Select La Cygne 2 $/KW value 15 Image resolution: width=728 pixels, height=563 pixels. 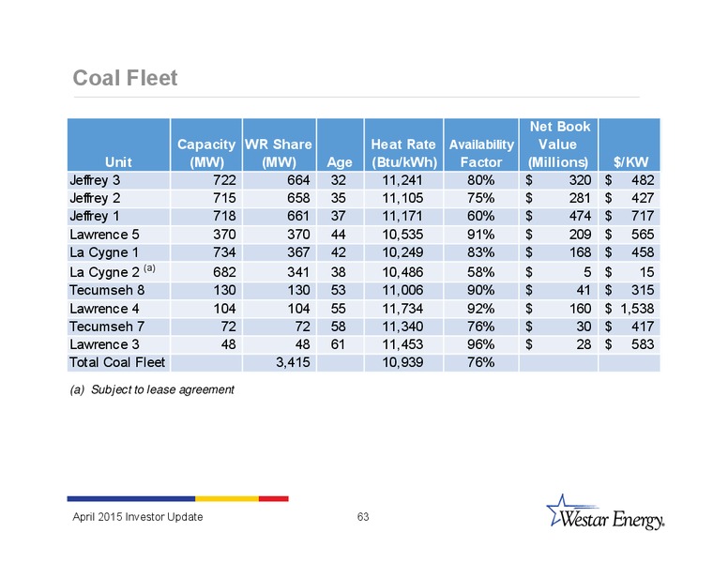point(646,272)
